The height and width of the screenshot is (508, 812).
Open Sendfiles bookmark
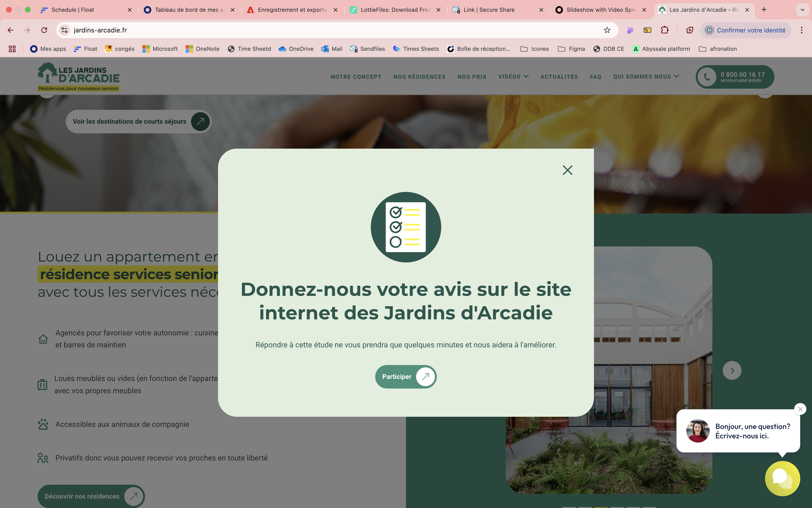367,49
